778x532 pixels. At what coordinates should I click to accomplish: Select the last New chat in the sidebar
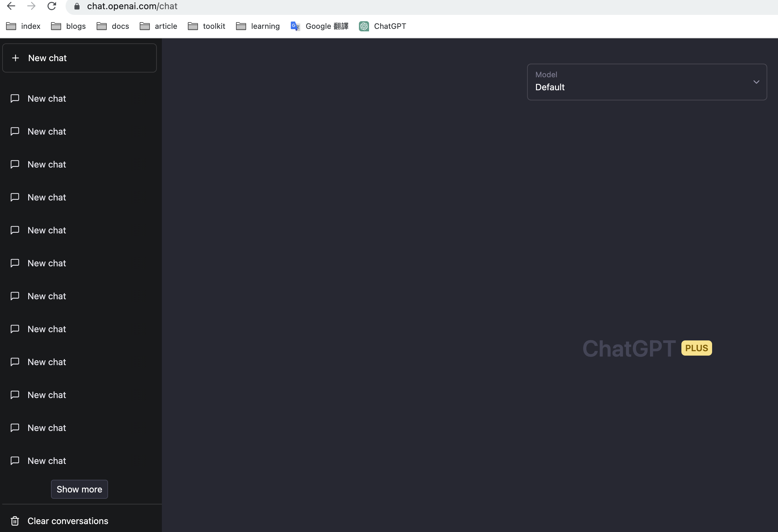pyautogui.click(x=47, y=461)
